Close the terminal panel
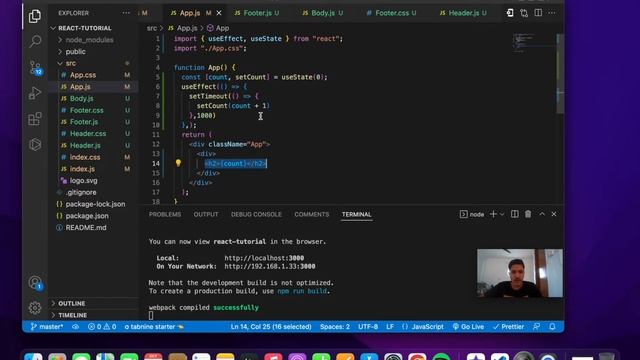This screenshot has width=640, height=360. click(554, 214)
